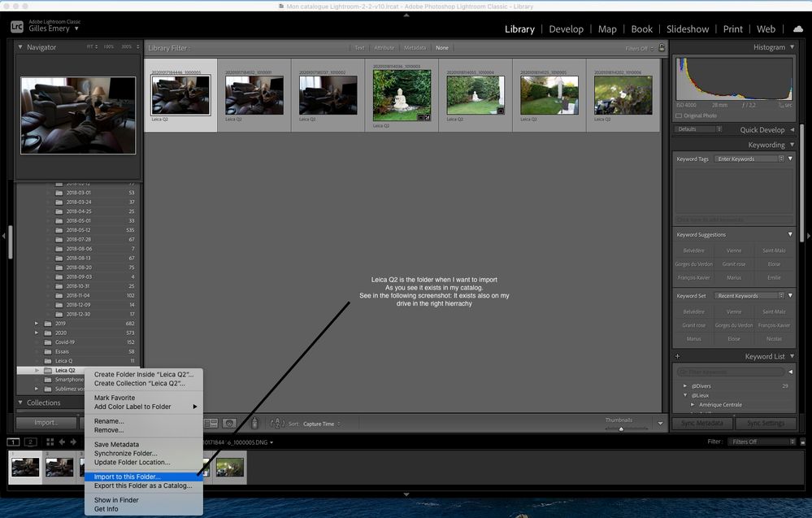Open People view face icon
Viewport: 812px width, 518px height.
[x=229, y=423]
